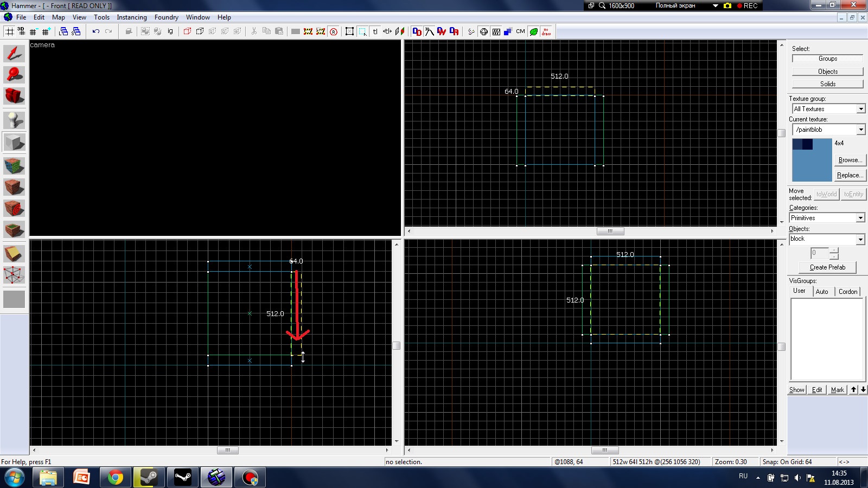Decrease grid size with smaller-grid icon
The image size is (868, 488).
(x=34, y=31)
